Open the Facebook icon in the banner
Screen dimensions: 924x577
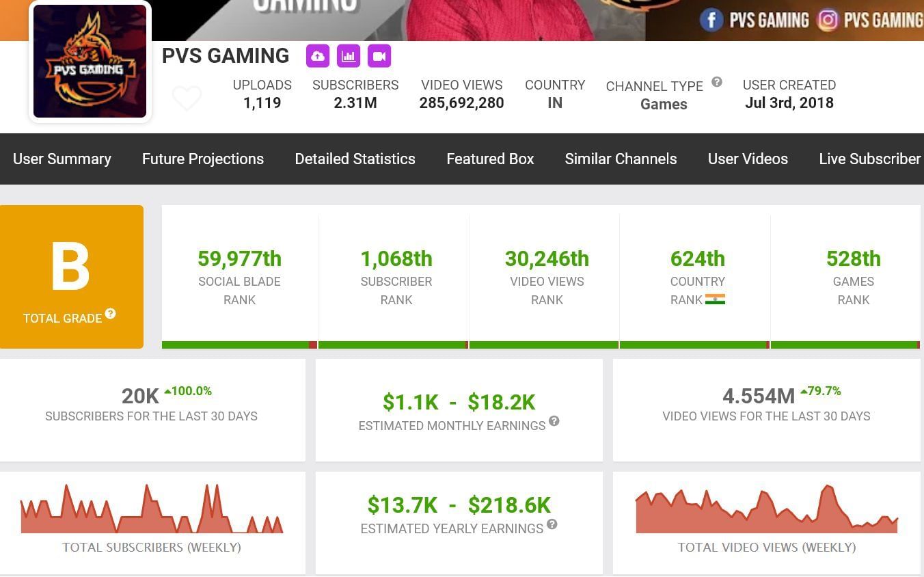coord(711,20)
